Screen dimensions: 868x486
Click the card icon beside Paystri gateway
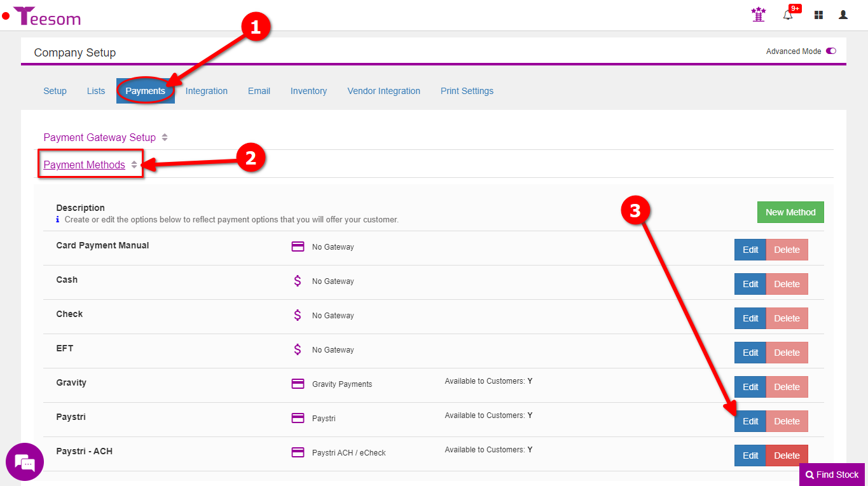tap(298, 418)
